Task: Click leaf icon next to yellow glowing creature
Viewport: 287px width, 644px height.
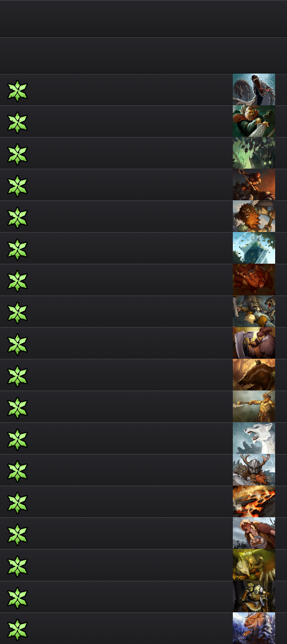Action: [17, 566]
